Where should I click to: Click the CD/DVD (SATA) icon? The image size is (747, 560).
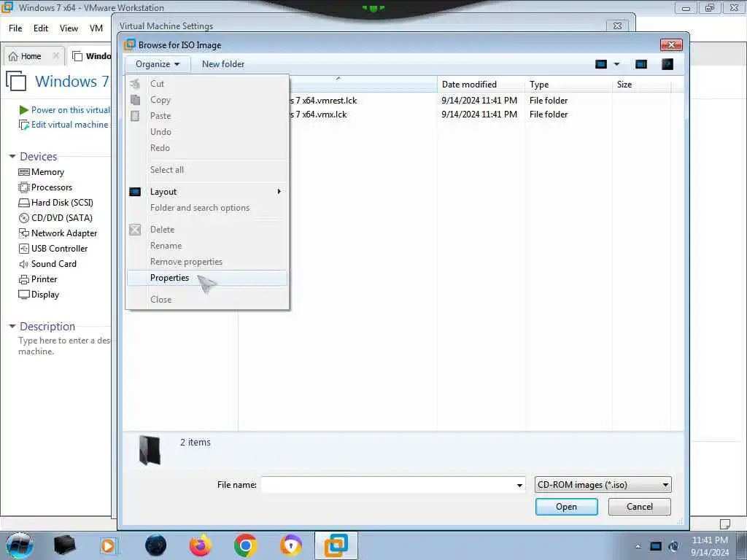click(x=24, y=218)
